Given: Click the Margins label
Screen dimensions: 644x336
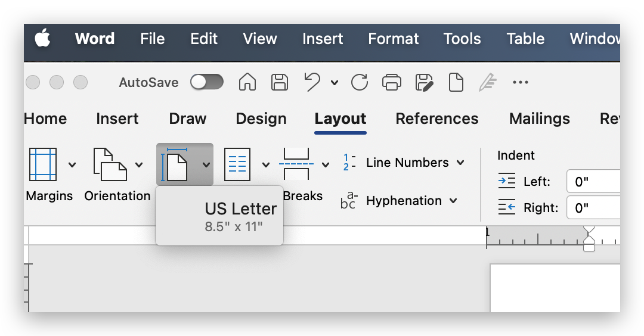Looking at the screenshot, I should point(49,195).
